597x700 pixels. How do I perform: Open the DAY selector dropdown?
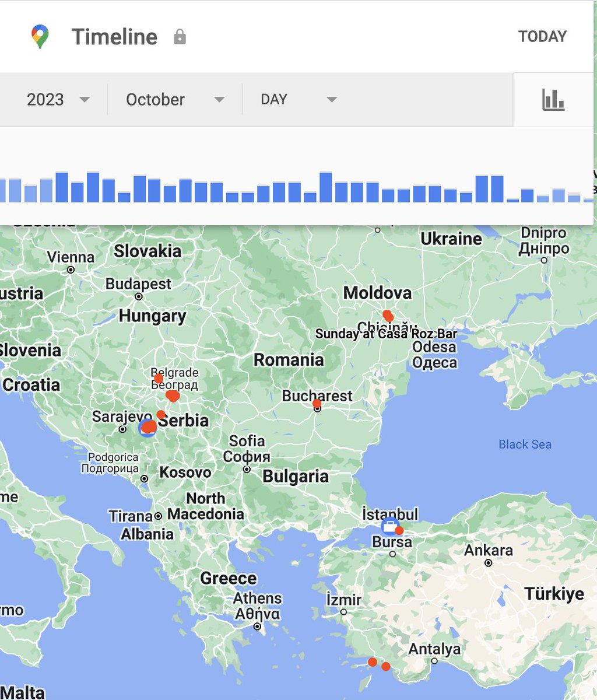pos(299,100)
